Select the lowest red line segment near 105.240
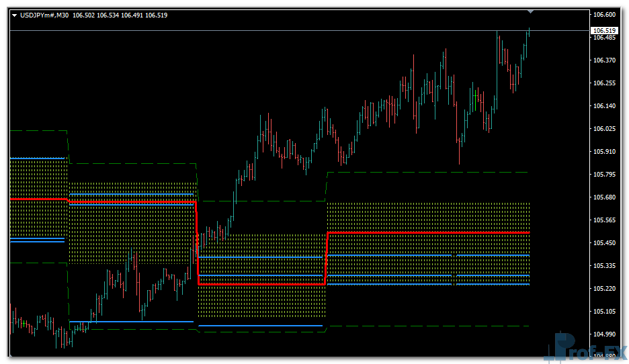This screenshot has height=364, width=629. (x=262, y=284)
